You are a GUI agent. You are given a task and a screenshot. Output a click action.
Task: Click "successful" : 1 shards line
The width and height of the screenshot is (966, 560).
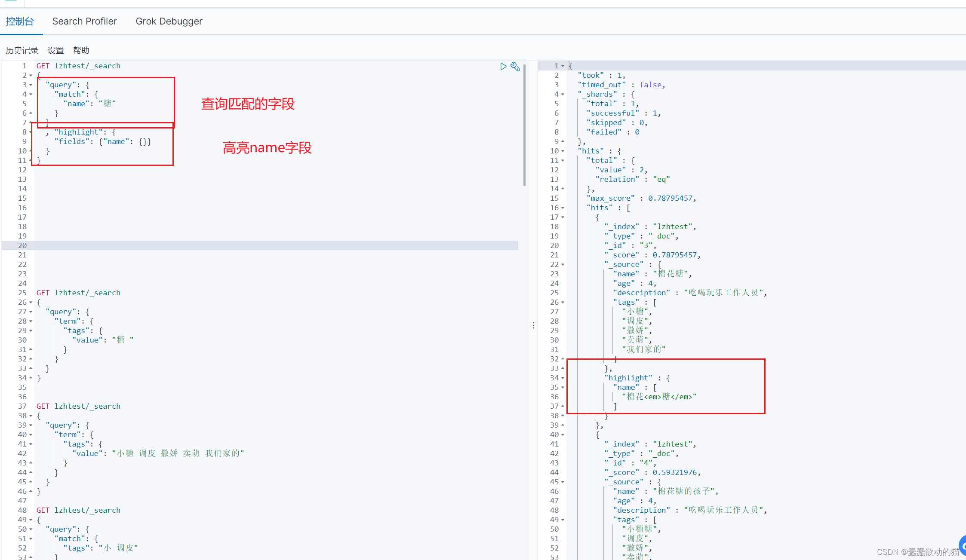pos(624,113)
